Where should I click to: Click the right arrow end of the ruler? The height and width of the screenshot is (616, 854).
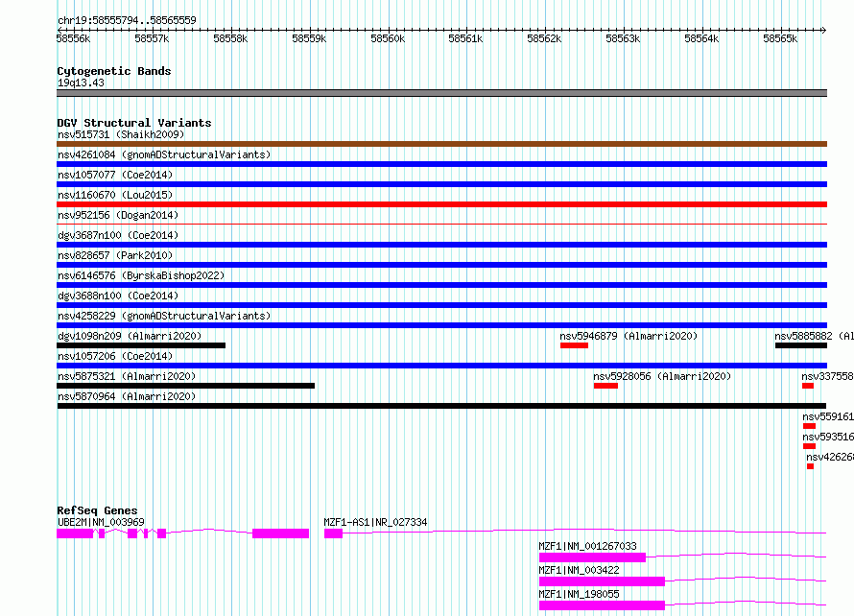pyautogui.click(x=823, y=30)
